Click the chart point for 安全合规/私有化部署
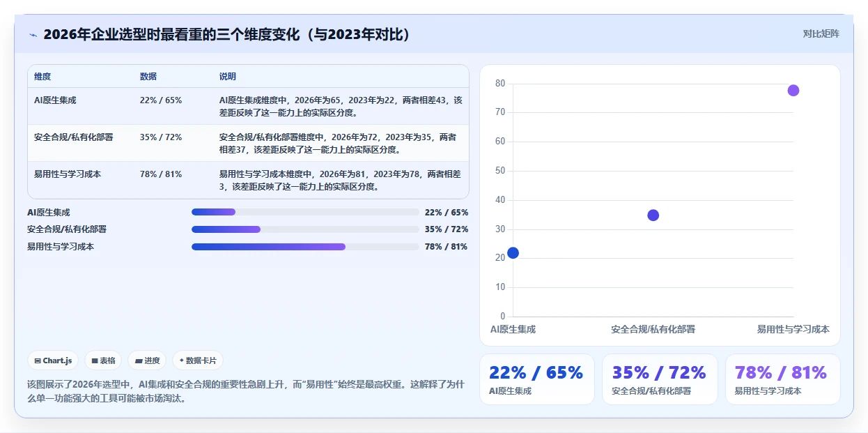This screenshot has height=433, width=868. tap(653, 215)
